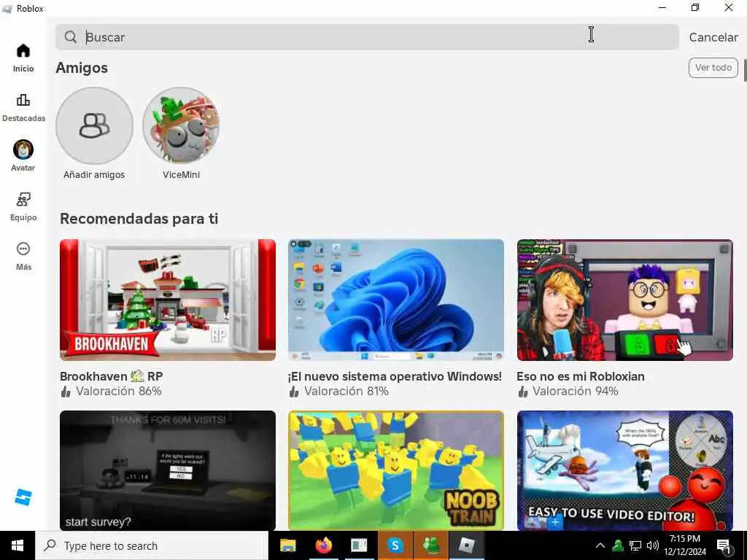Click the Añadir amigos circle
747x560 pixels.
94,125
